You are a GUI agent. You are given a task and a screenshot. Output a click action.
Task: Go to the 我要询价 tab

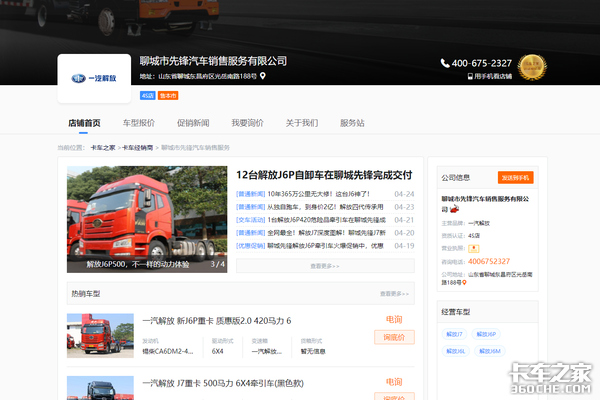click(247, 123)
